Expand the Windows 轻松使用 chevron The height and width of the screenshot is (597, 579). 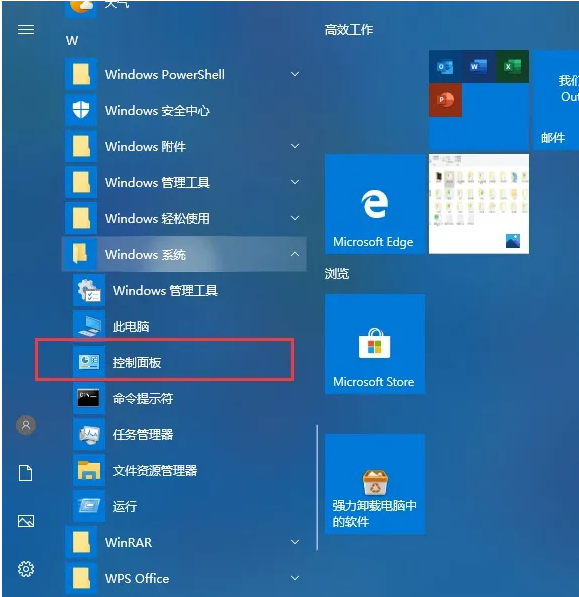tap(295, 218)
